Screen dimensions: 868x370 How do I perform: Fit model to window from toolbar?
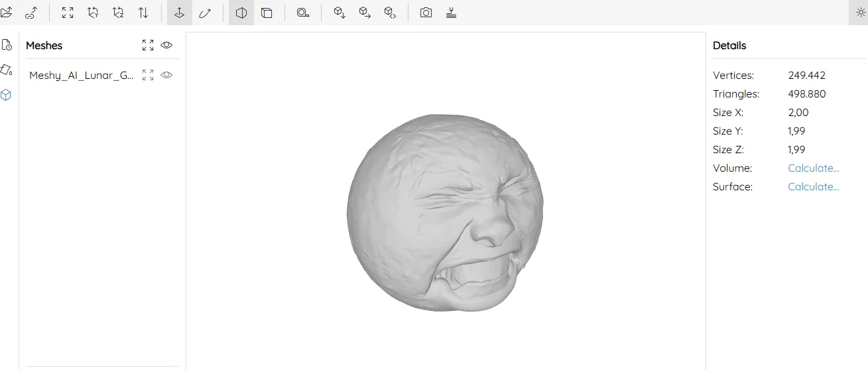68,13
